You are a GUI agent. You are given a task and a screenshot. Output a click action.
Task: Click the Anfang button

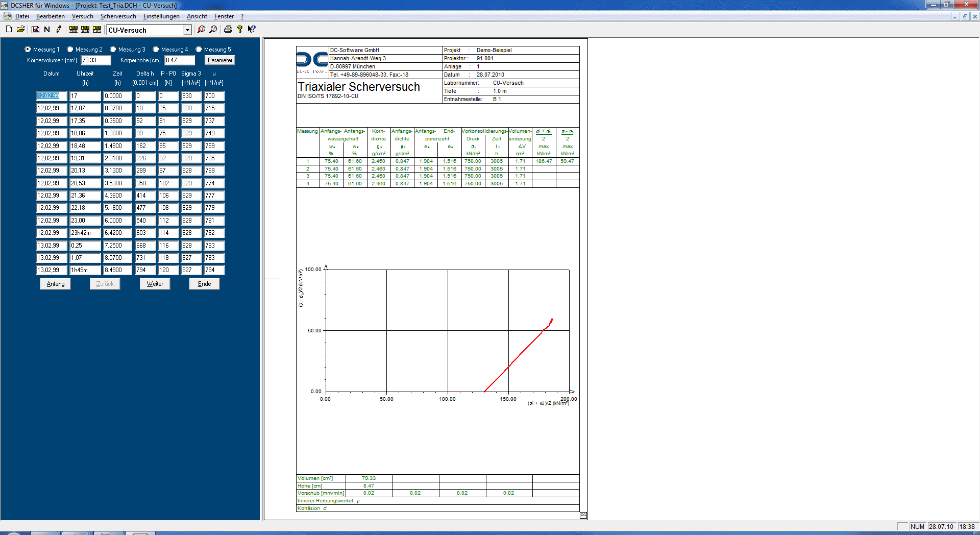tap(56, 284)
